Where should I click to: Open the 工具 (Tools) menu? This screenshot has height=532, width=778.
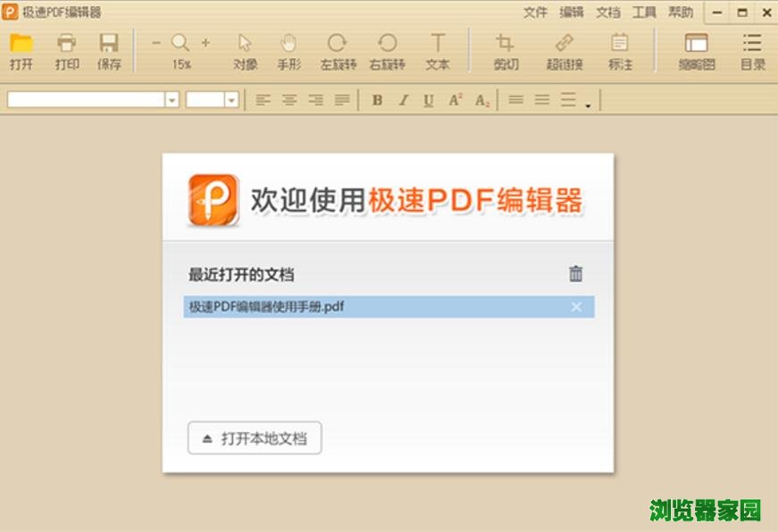pos(644,12)
